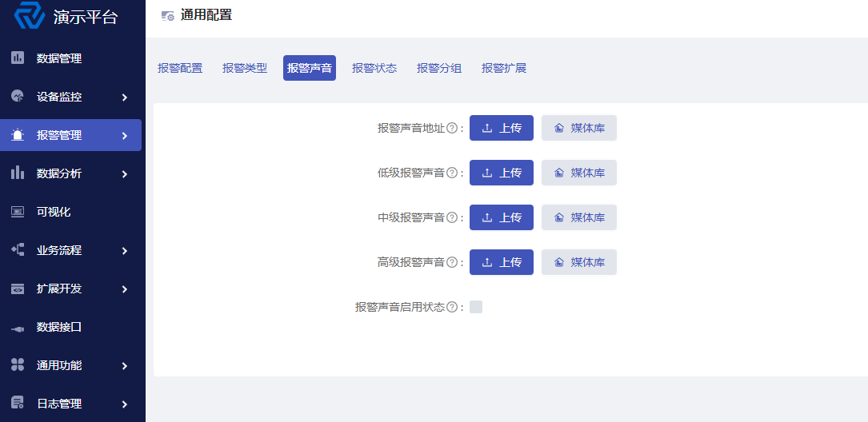Screen dimensions: 868x422
Task: Enable the 报警声音启用状态 checkbox
Action: pos(476,307)
